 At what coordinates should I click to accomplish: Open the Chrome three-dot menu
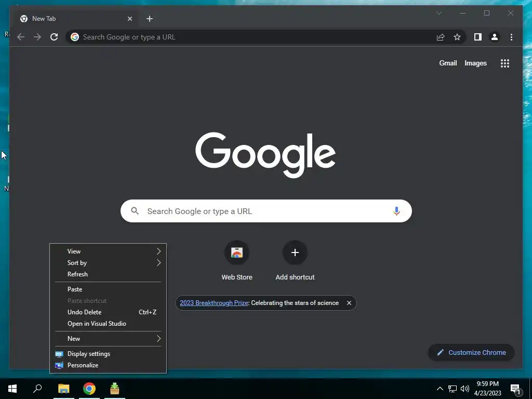(x=511, y=37)
